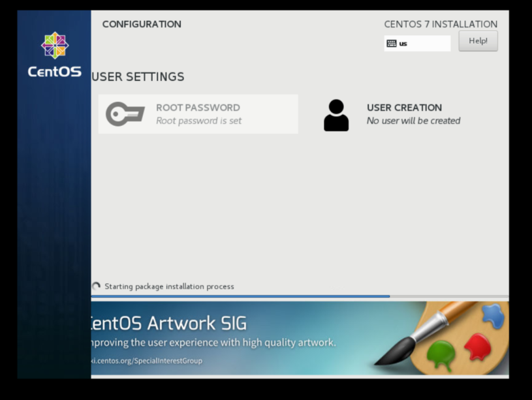This screenshot has height=400, width=532.
Task: Open the Root Password settings
Action: (198, 114)
